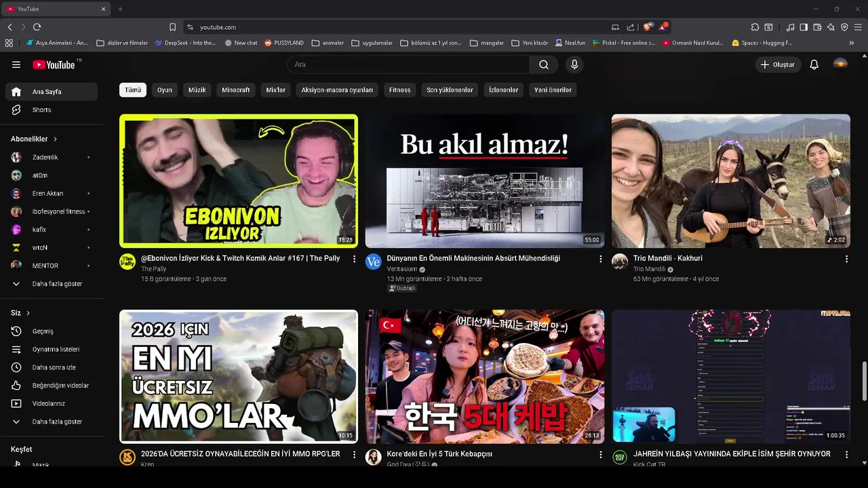Open Daha sonra izle list
The image size is (868, 488).
(52, 367)
